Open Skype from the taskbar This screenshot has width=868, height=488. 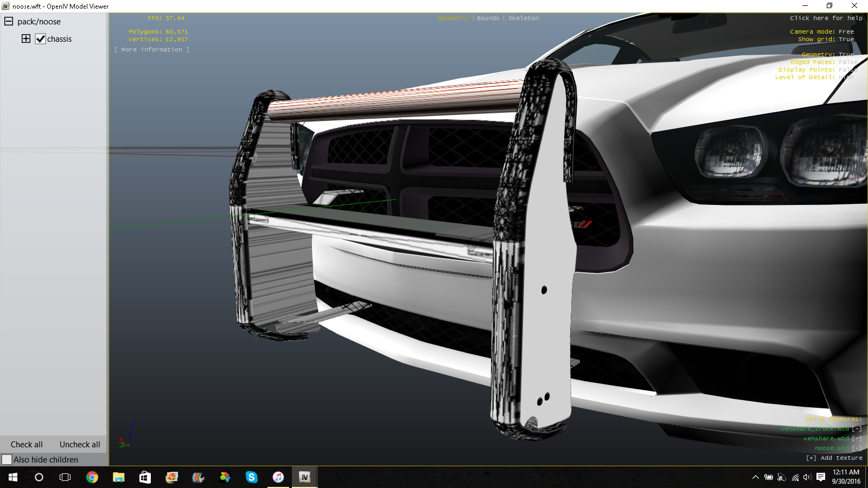point(251,477)
